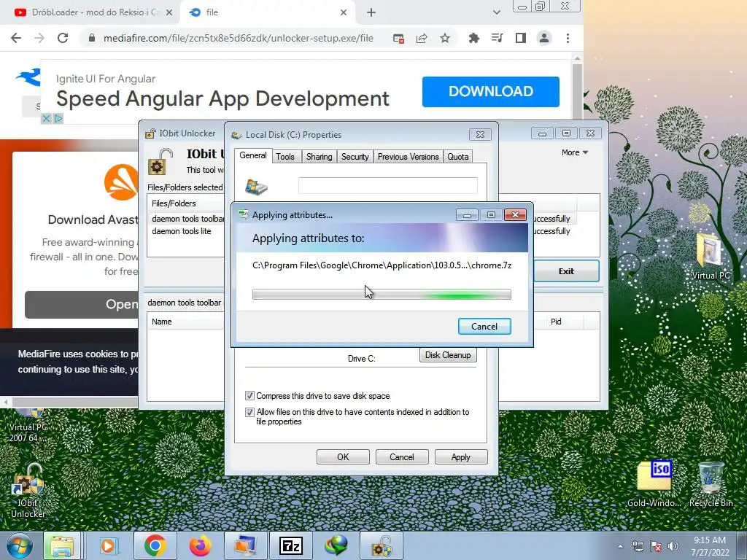Open the Virtual PC desktop folder icon
Image resolution: width=747 pixels, height=560 pixels.
[x=711, y=256]
